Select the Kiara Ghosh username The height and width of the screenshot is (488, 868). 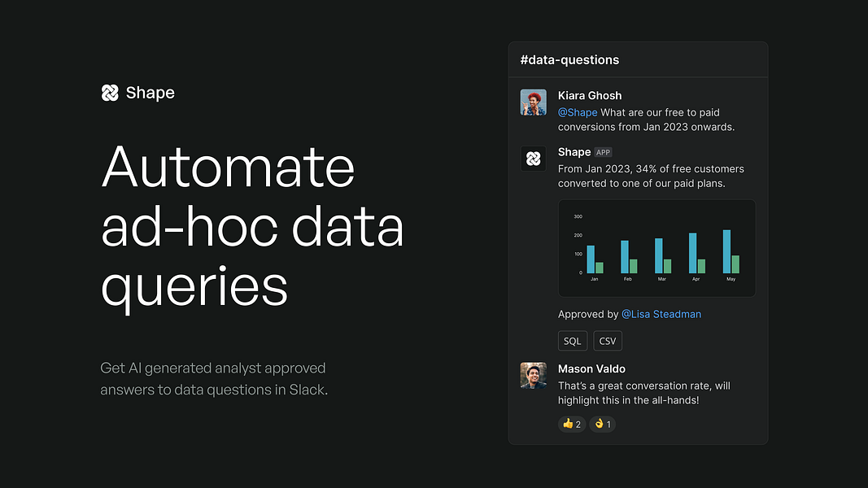coord(590,96)
